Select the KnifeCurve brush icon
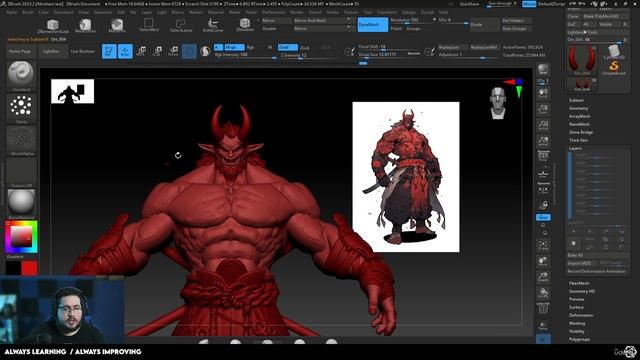Viewport: 640px width, 360px height. [213, 25]
